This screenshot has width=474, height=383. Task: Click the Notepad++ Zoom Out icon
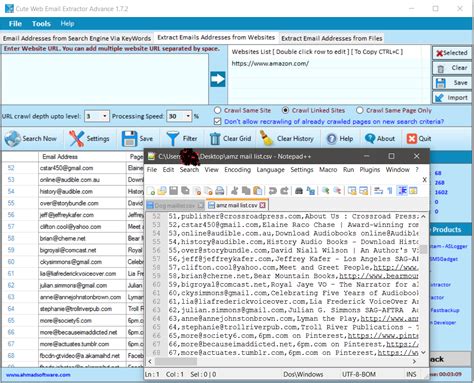coord(337,191)
